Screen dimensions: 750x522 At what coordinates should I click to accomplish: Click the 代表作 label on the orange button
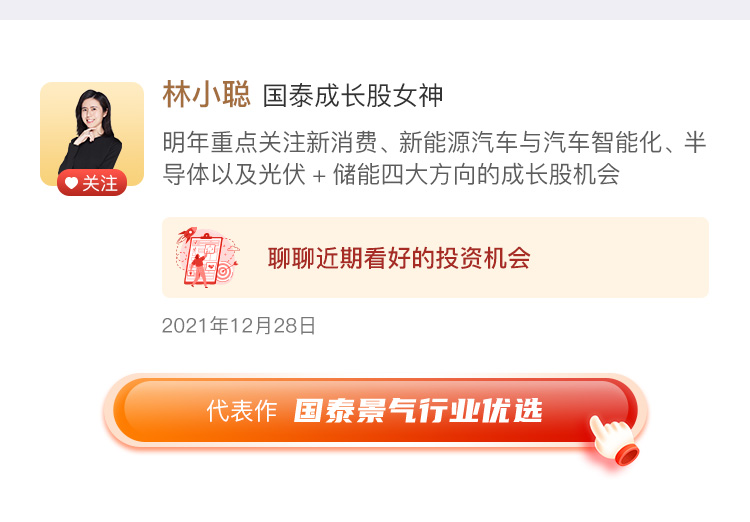point(242,411)
